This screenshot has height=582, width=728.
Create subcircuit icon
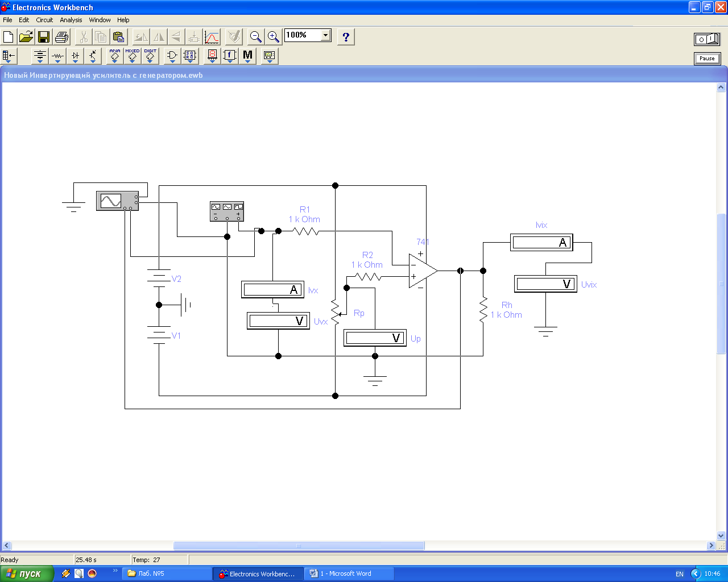pyautogui.click(x=194, y=37)
